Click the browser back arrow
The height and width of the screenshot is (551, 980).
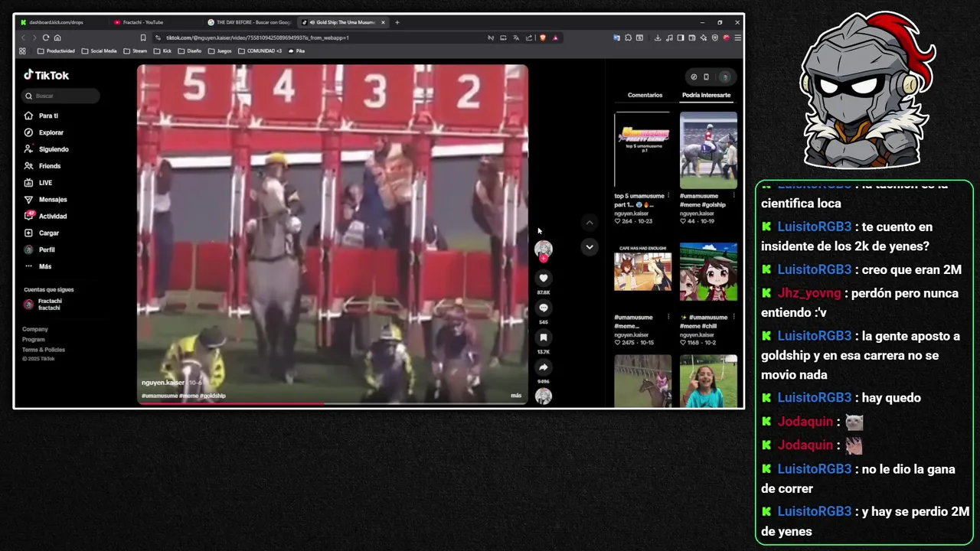pos(23,37)
